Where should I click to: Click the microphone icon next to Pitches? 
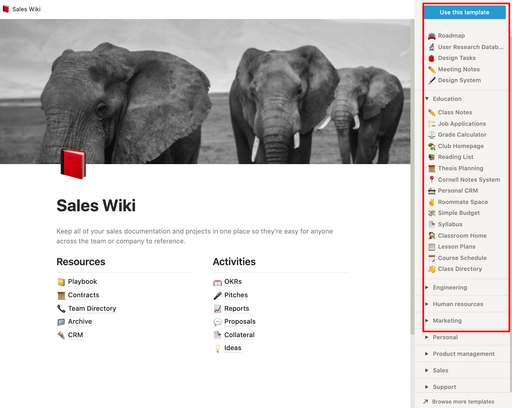pyautogui.click(x=217, y=295)
